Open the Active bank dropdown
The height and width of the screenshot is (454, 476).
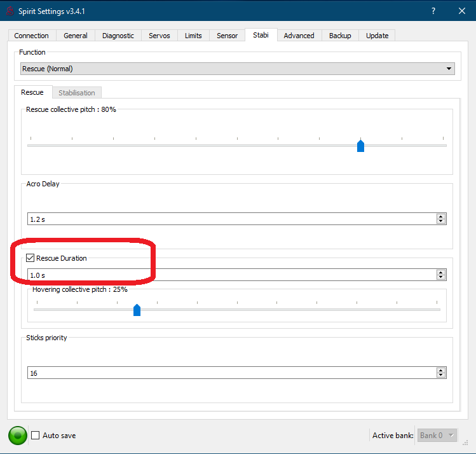point(437,436)
